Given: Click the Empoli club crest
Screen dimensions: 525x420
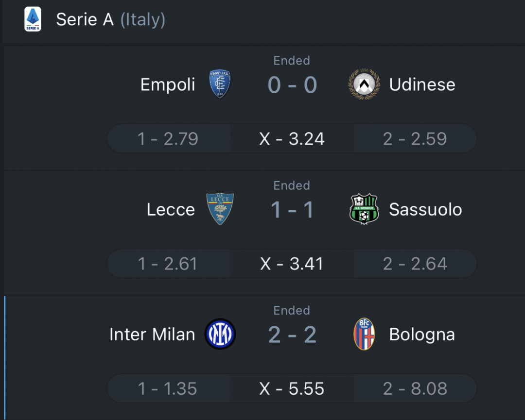Looking at the screenshot, I should 220,84.
